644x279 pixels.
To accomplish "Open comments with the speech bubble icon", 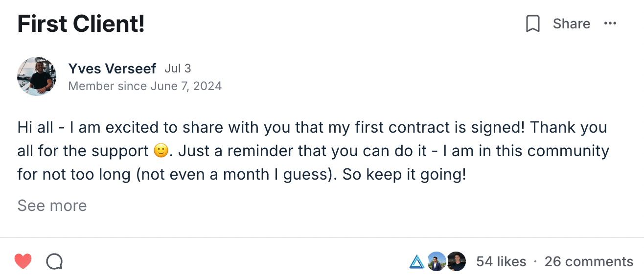I will click(54, 262).
